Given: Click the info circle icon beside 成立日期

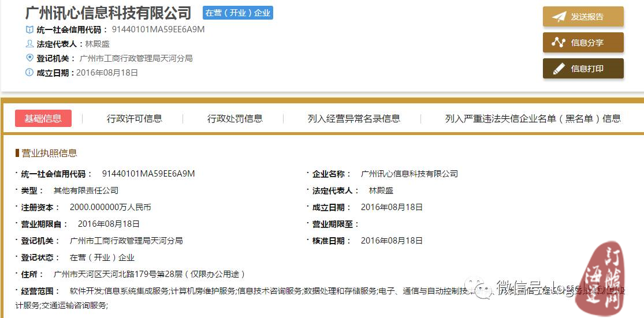Looking at the screenshot, I should (x=29, y=73).
